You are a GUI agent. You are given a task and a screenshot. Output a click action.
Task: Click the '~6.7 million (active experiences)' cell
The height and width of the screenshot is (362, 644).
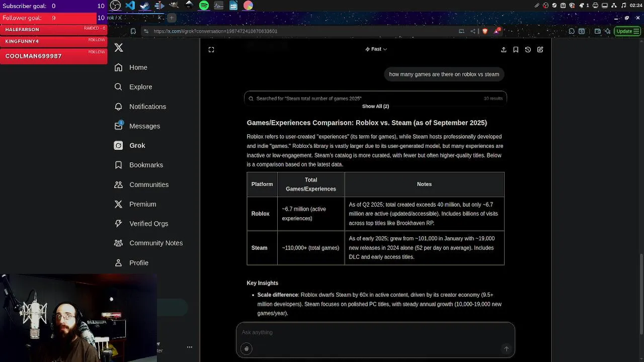[x=310, y=214]
